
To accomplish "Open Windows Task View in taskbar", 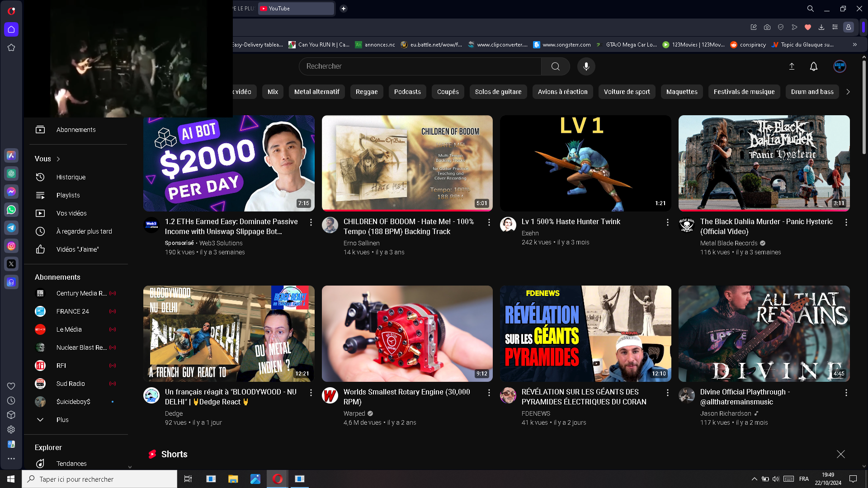I will [x=188, y=479].
